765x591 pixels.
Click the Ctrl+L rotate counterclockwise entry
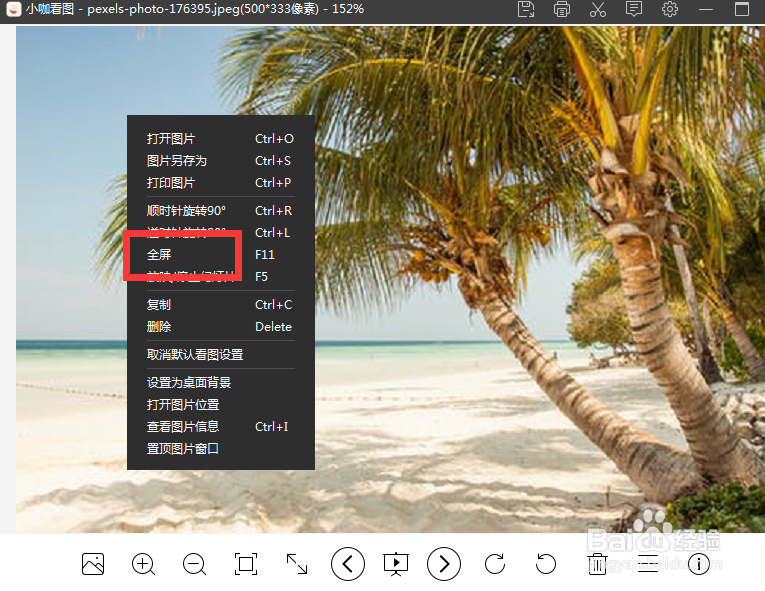(x=221, y=232)
